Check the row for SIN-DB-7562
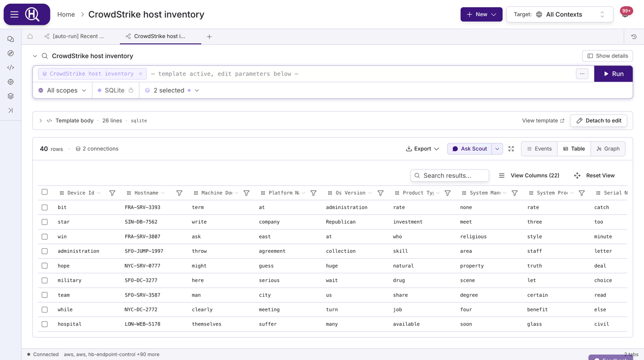The image size is (644, 360). click(45, 222)
